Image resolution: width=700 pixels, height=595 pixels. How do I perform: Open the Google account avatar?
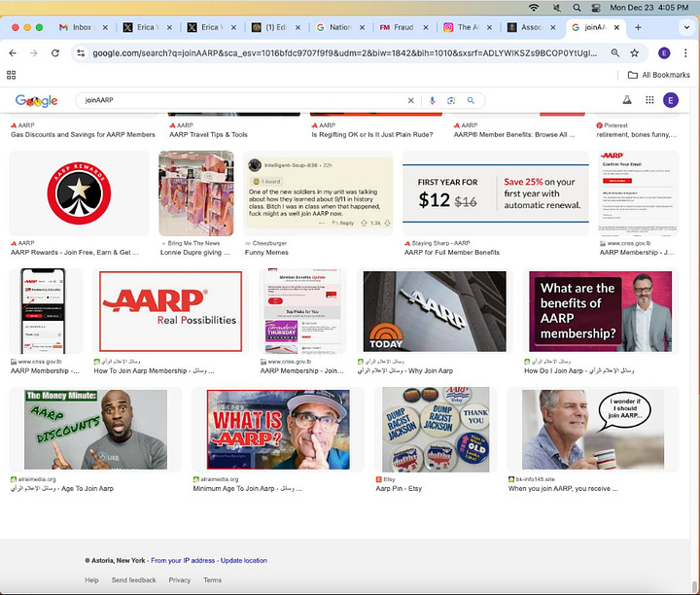671,100
